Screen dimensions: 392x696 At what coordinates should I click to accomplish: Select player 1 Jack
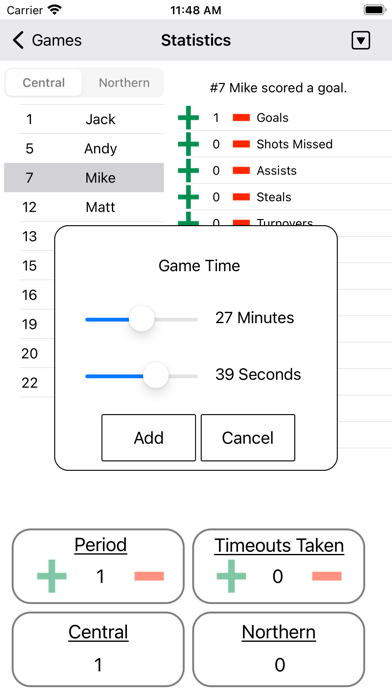tap(91, 119)
